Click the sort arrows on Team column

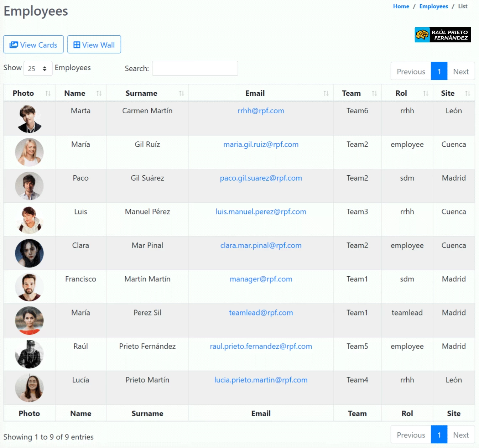tap(375, 93)
